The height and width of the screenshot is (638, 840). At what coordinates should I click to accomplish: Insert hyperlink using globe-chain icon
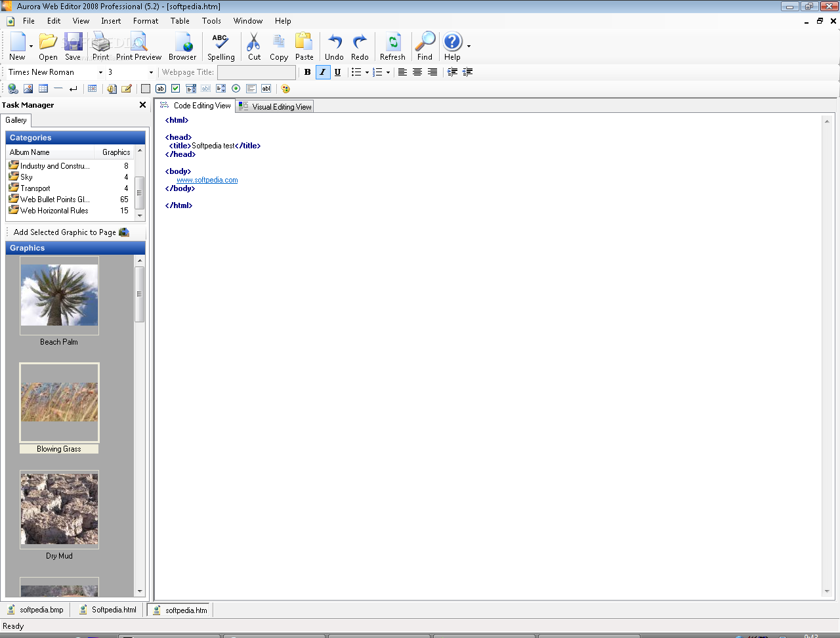tap(12, 89)
